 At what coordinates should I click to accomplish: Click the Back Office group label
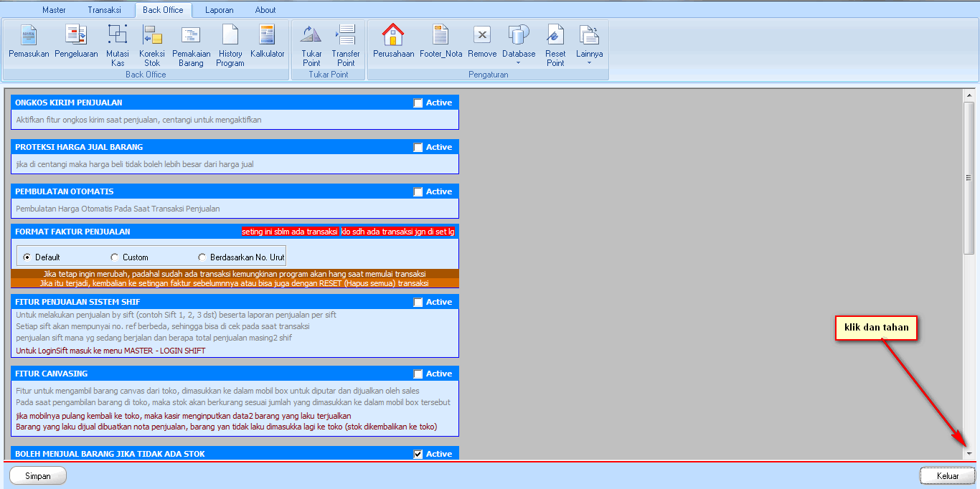(146, 75)
